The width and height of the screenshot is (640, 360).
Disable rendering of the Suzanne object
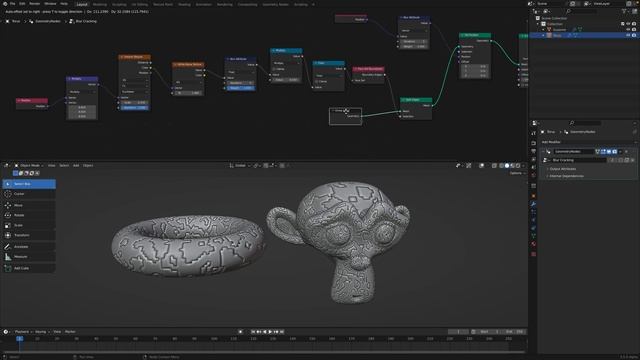(x=634, y=30)
